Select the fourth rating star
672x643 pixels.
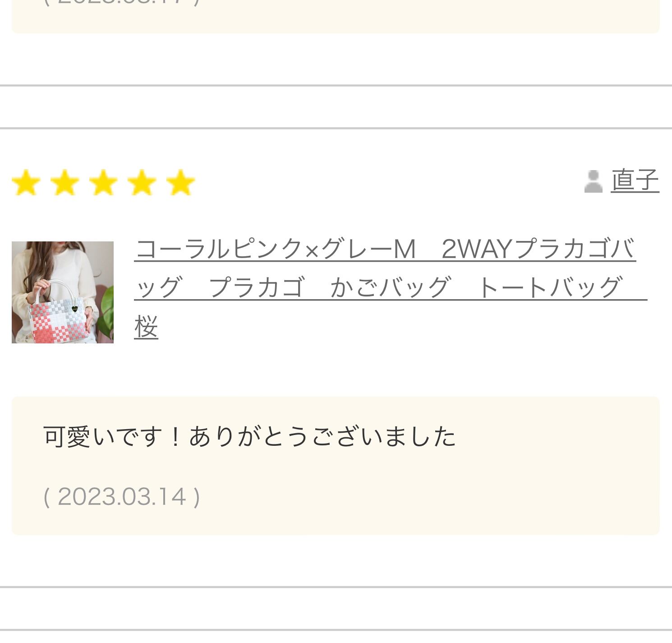[142, 183]
